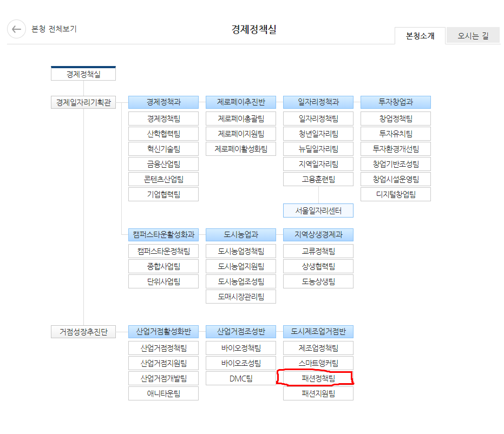Open the 지역상생경제과 department
Screen dimensions: 504x434
(318, 235)
